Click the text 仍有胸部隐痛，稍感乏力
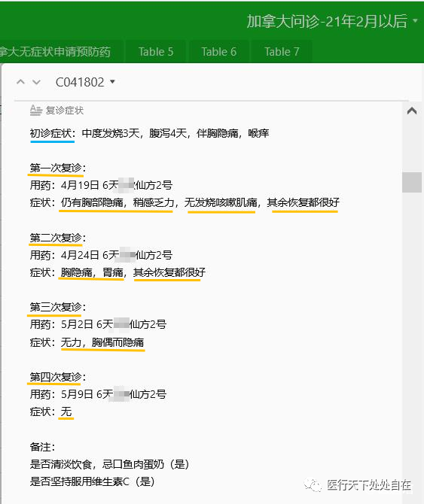The width and height of the screenshot is (424, 504). tap(117, 202)
